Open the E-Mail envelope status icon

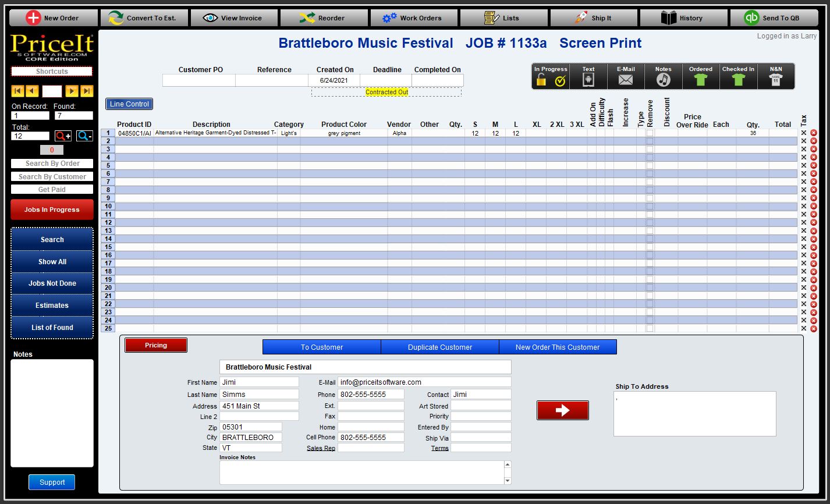(x=625, y=79)
